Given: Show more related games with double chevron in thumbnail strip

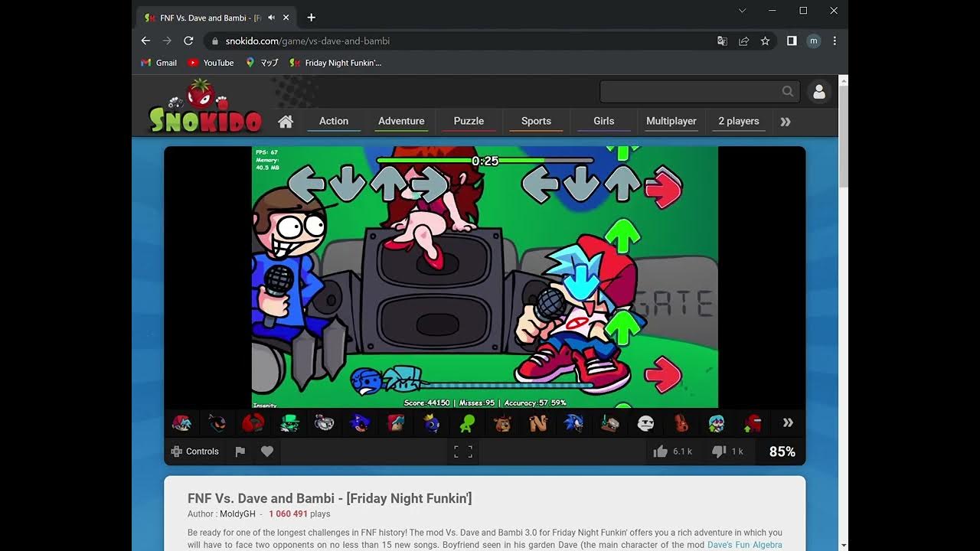Looking at the screenshot, I should [x=788, y=422].
